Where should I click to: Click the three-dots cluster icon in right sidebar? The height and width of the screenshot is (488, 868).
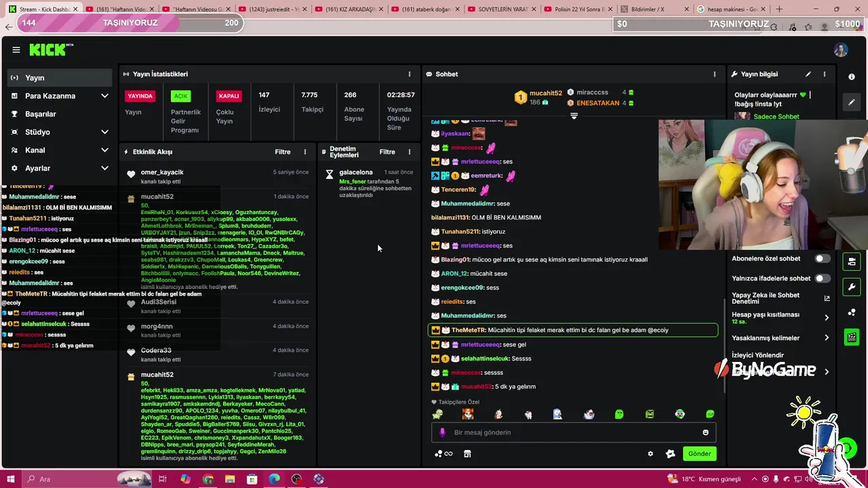[x=852, y=312]
